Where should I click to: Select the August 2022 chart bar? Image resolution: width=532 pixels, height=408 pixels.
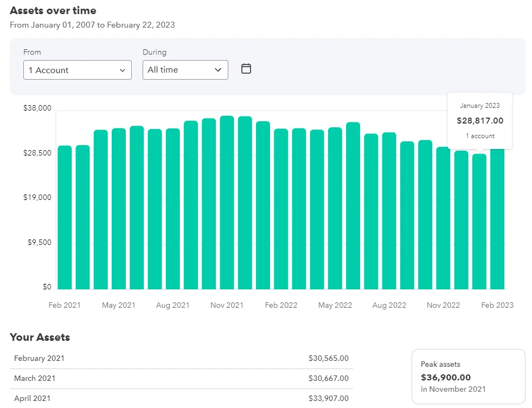389,211
